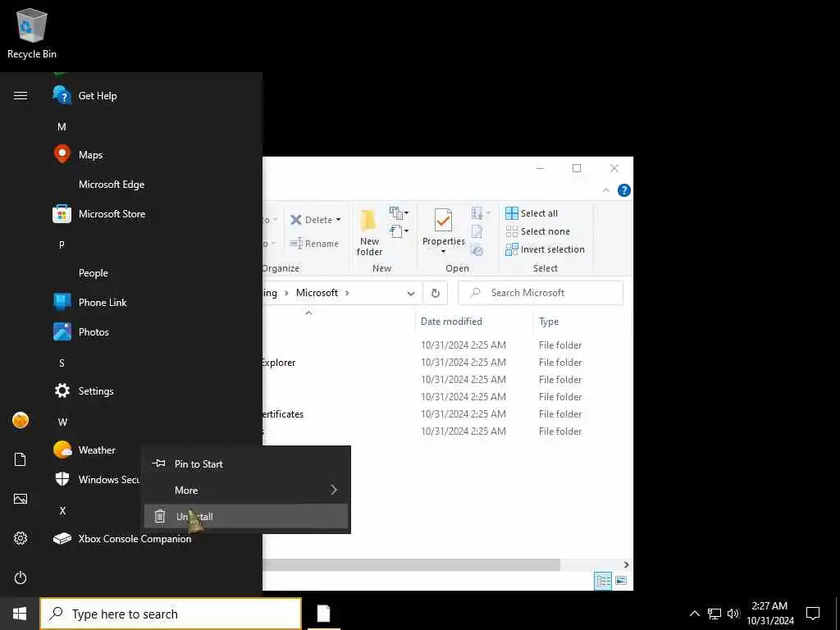The height and width of the screenshot is (630, 840).
Task: Show hidden tray icons
Action: click(694, 614)
